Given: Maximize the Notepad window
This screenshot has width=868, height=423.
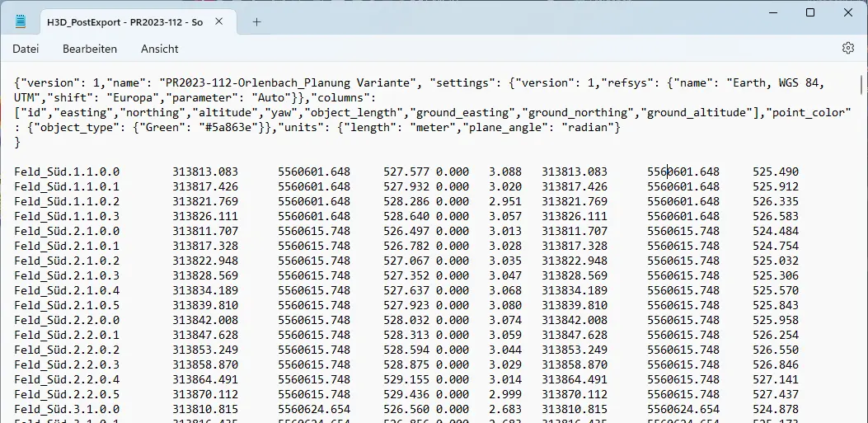Looking at the screenshot, I should pos(809,12).
